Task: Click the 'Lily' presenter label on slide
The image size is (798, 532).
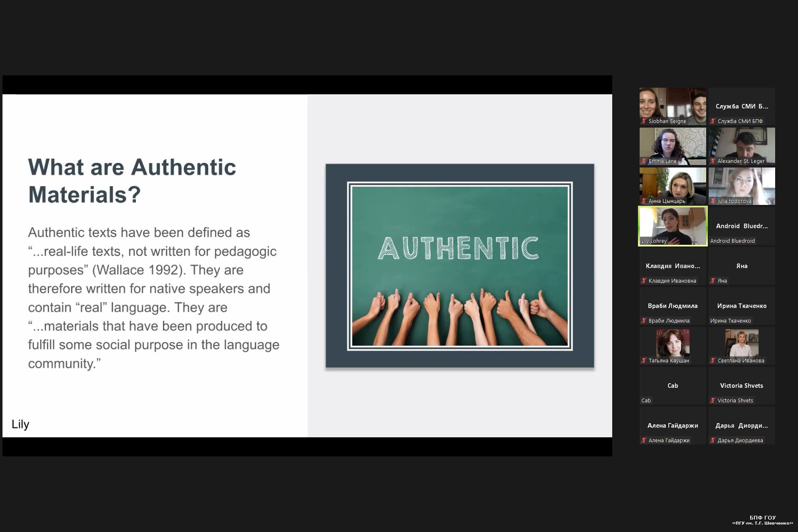Action: point(20,424)
